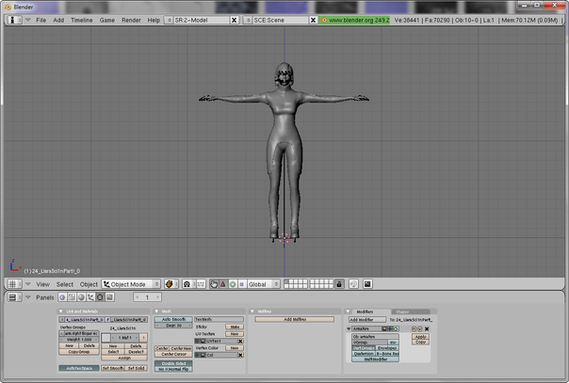This screenshot has width=569, height=383.
Task: Delete the Armature modifier with X
Action: point(427,329)
